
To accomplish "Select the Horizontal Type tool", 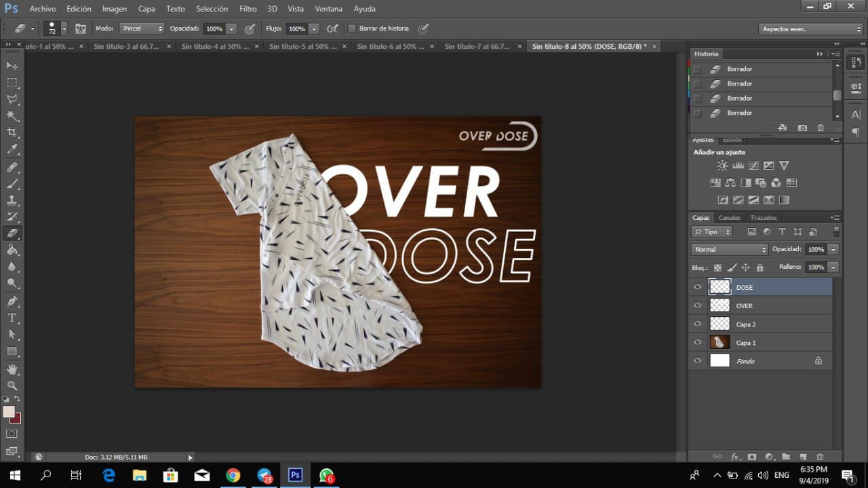I will 12,318.
